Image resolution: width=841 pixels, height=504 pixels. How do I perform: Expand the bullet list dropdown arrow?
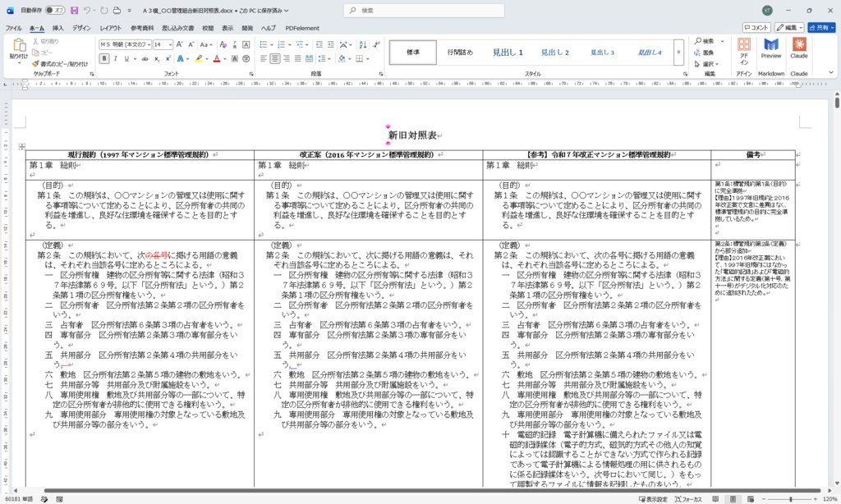coord(272,44)
